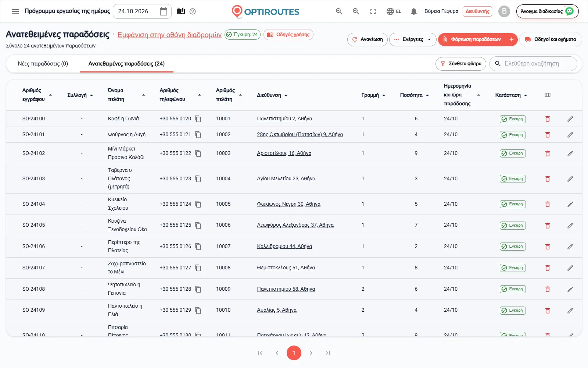Open address Πανεπιστημίου 2, Αθήνα
588x368 pixels.
[284, 119]
